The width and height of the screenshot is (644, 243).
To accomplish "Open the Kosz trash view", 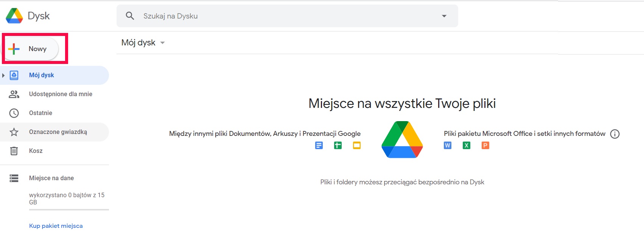I will tap(54, 151).
